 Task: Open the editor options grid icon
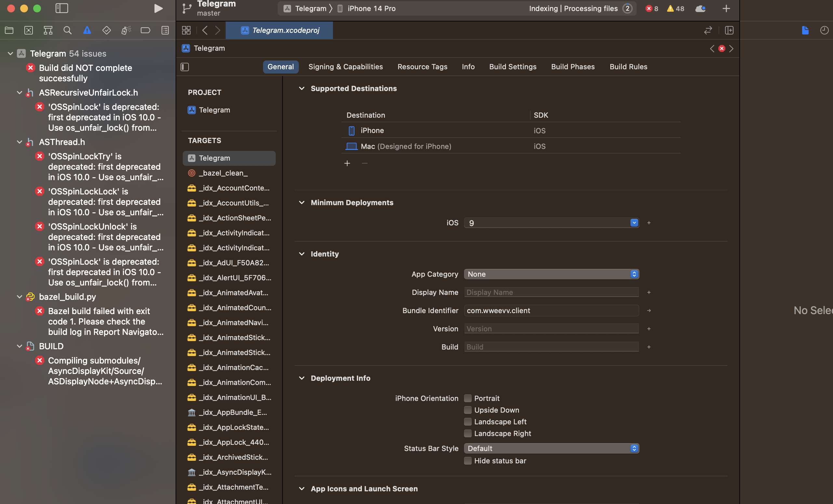point(186,30)
